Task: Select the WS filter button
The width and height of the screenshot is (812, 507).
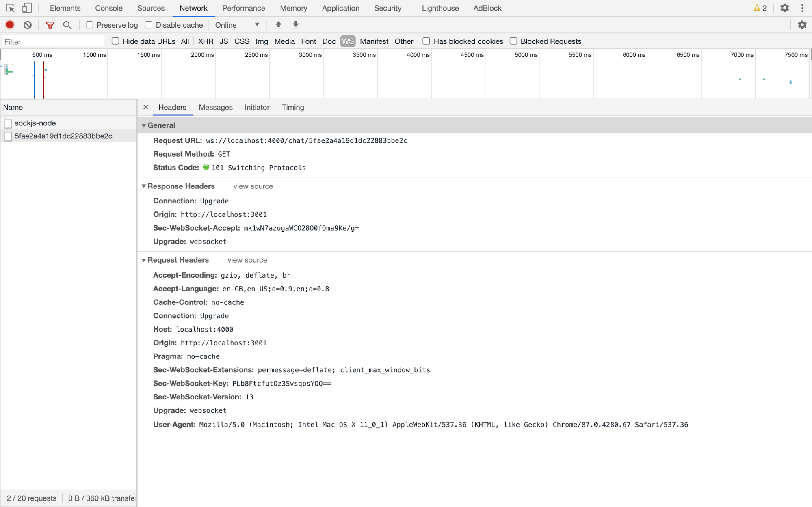Action: [348, 41]
